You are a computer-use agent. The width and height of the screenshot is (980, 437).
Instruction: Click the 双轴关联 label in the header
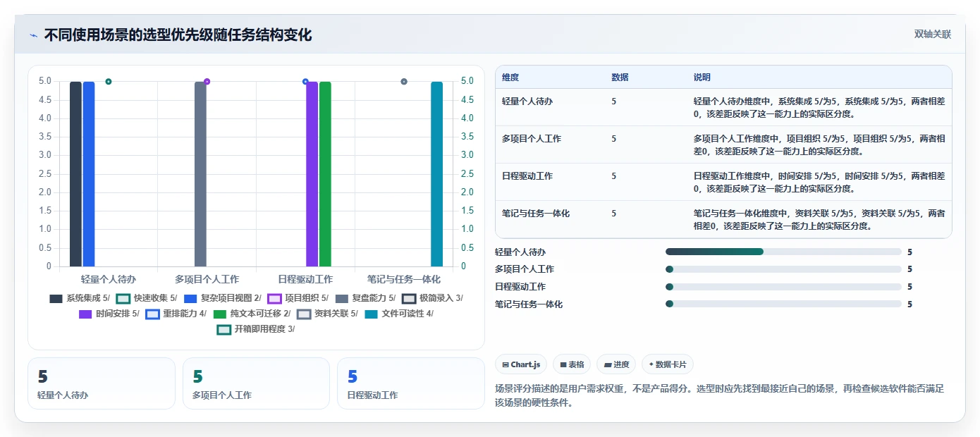pyautogui.click(x=933, y=35)
